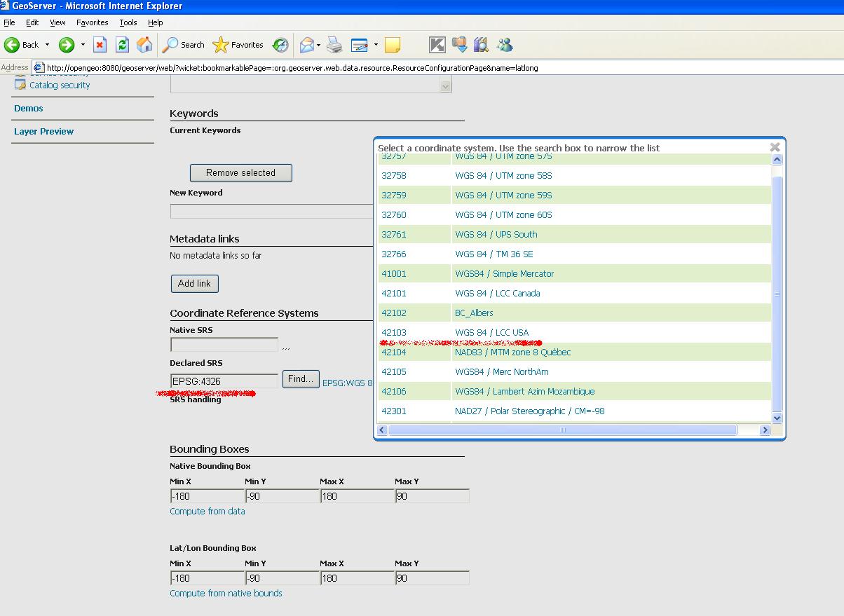Select WGS 84 / LCC Canada entry
844x616 pixels.
(x=497, y=294)
